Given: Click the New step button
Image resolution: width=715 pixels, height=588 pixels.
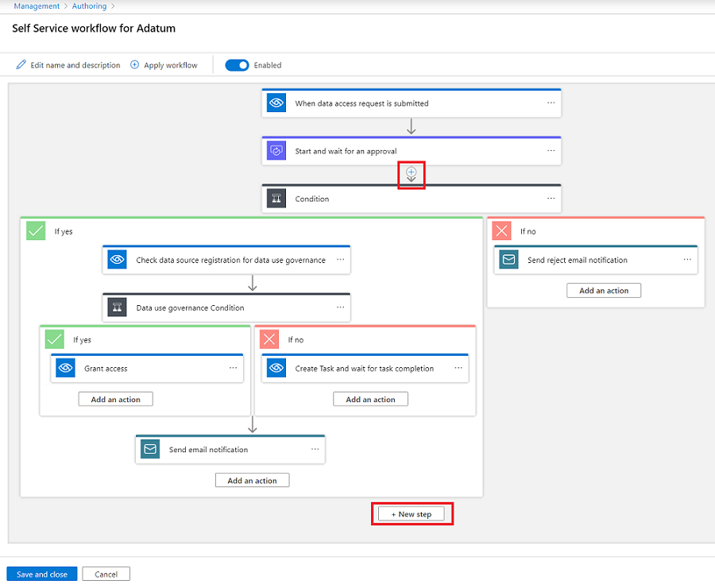Looking at the screenshot, I should (412, 513).
